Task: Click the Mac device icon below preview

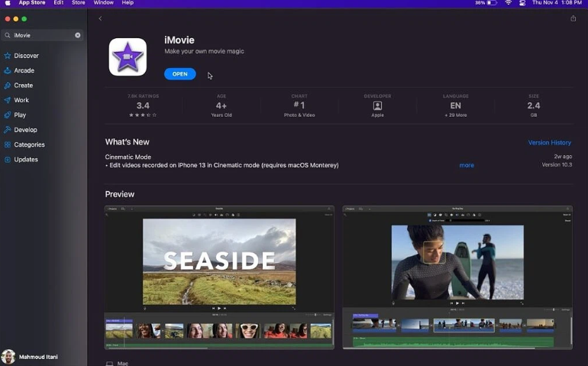Action: click(x=109, y=364)
